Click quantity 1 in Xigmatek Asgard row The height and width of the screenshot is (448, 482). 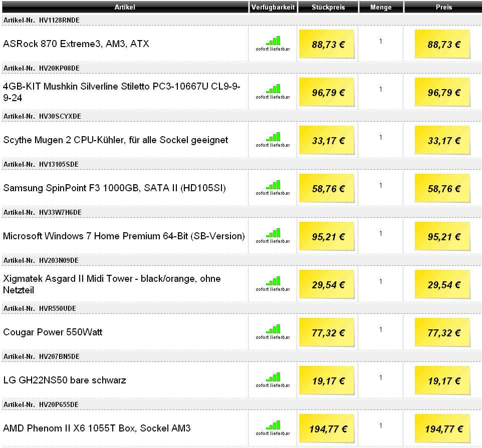(x=381, y=281)
